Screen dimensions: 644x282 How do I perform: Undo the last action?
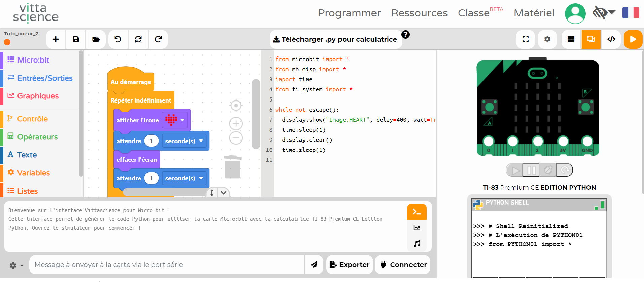coord(118,39)
